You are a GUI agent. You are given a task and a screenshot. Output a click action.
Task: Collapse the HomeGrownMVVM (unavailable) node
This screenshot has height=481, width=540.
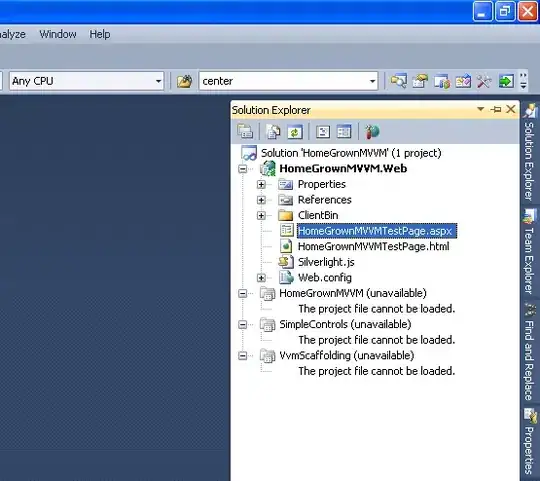coord(242,293)
